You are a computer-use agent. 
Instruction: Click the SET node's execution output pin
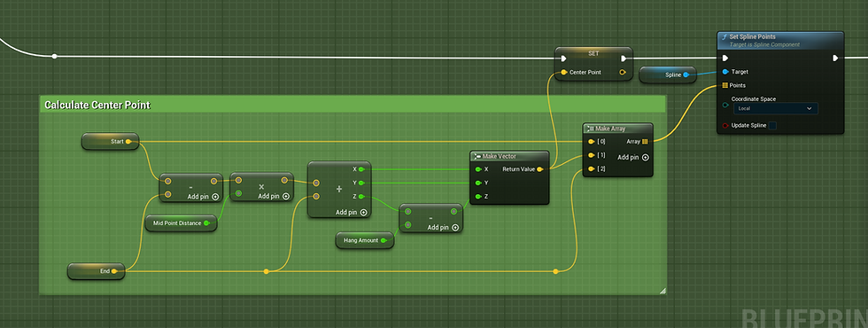click(x=624, y=59)
